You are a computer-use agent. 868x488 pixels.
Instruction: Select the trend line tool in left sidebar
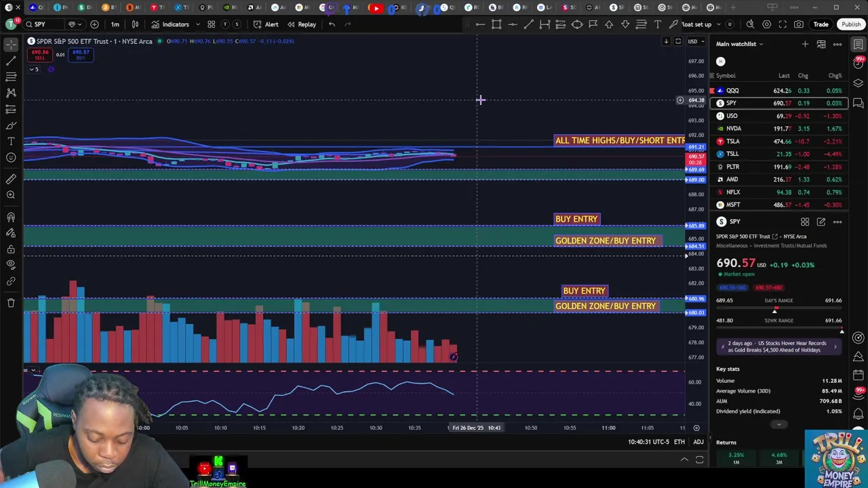11,60
